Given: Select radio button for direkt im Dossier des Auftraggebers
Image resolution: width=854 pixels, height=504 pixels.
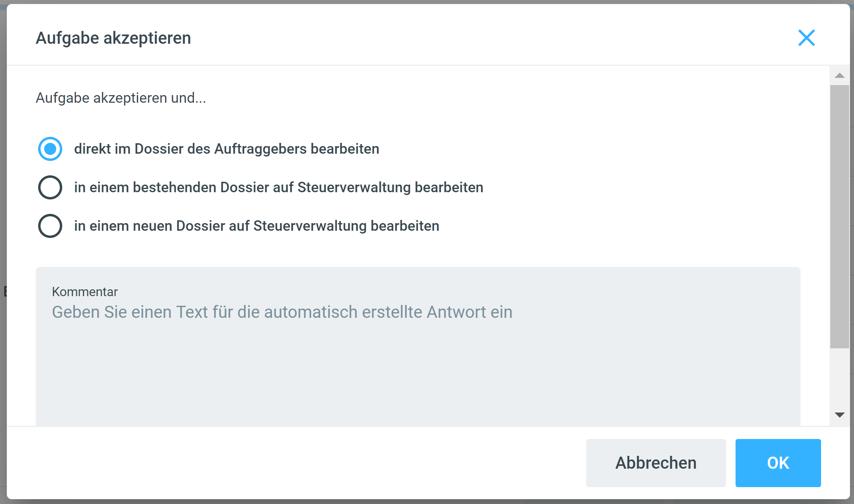Looking at the screenshot, I should 50,149.
